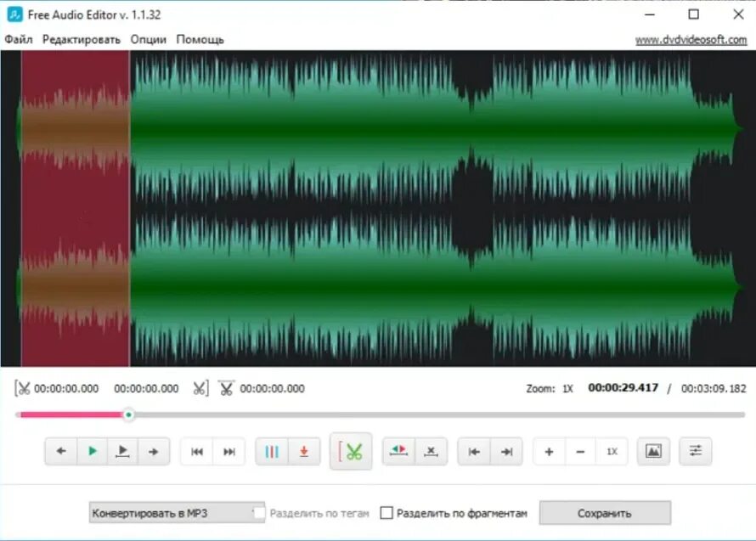Click the selection start scissors icon

click(x=22, y=388)
